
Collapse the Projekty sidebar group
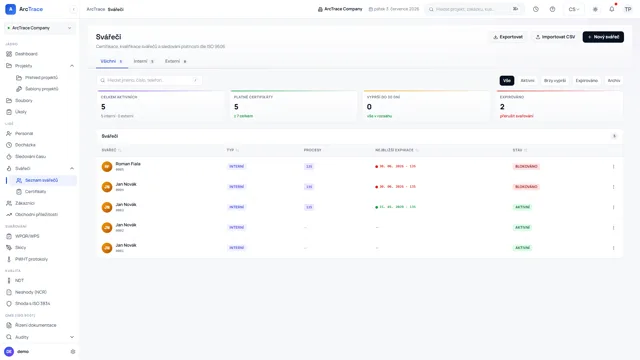point(72,66)
